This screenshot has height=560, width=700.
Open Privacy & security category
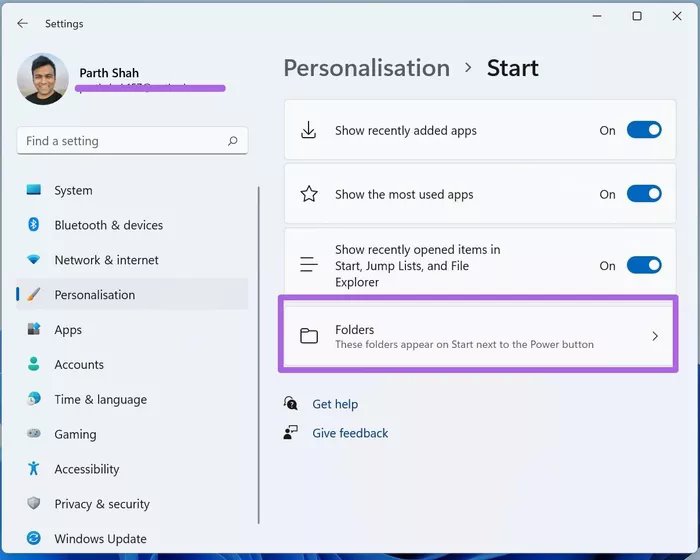click(x=132, y=504)
